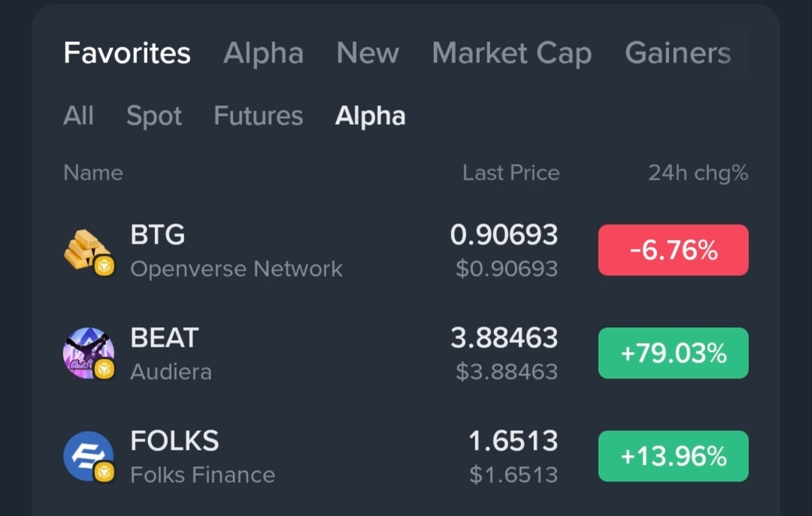
Task: Toggle the +79.03% change badge for BEAT
Action: (x=673, y=353)
